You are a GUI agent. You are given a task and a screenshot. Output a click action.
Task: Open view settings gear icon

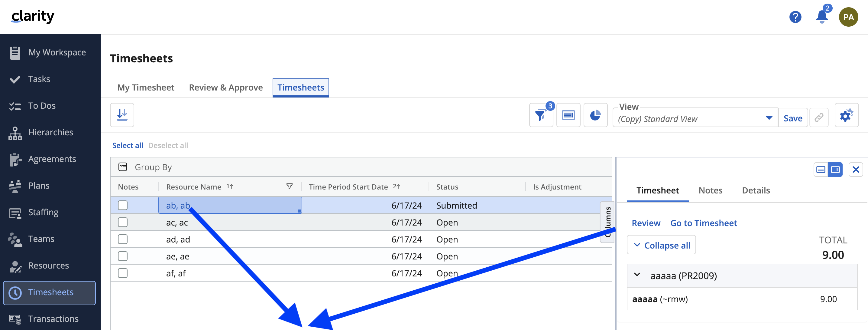point(846,115)
